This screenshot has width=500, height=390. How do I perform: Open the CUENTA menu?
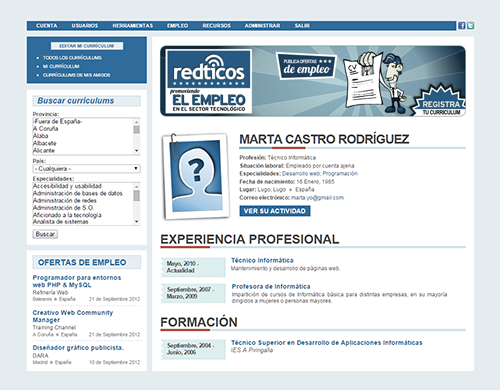tap(47, 26)
